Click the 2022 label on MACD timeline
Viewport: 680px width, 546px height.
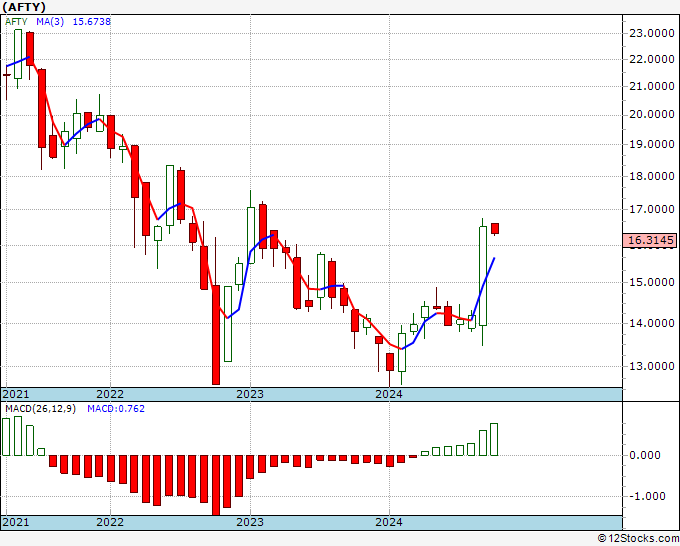110,522
